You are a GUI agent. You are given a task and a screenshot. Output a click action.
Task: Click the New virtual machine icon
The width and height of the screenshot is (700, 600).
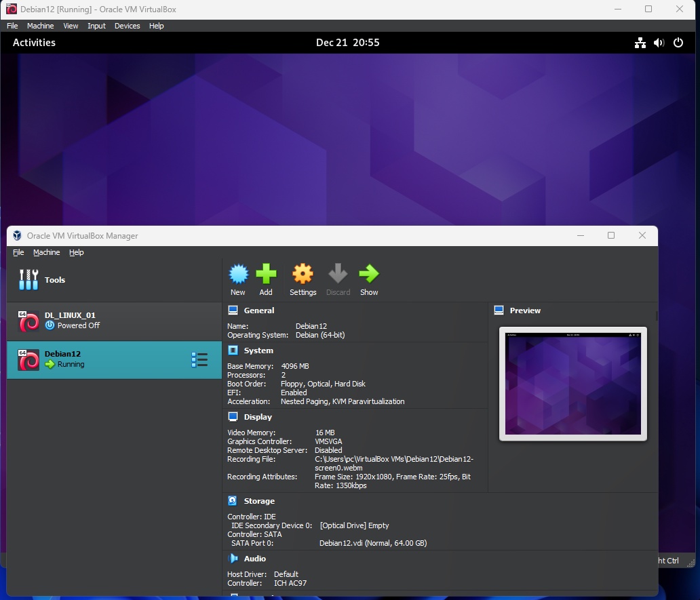(238, 274)
